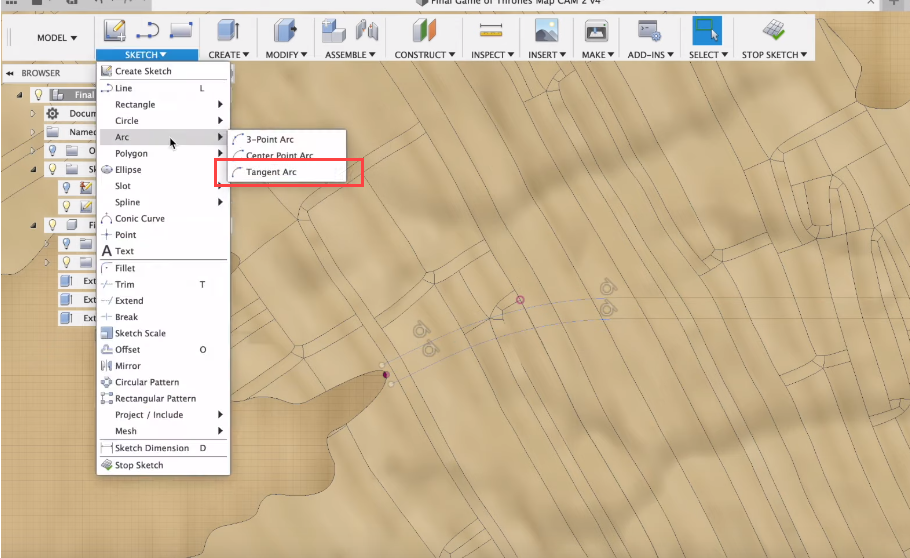Toggle the lightbulb on the Final root row
Viewport: 910px width, 558px height.
pos(39,95)
